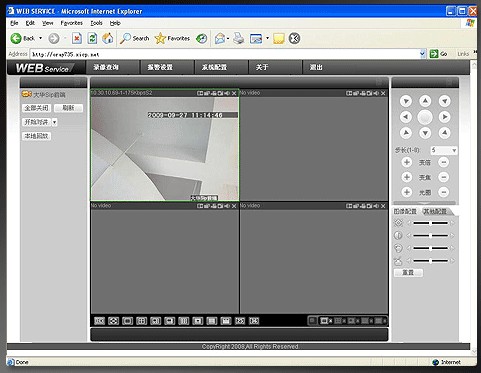This screenshot has width=481, height=373.
Task: Move camera diagonally up-right via PTZ pad
Action: pos(444,101)
